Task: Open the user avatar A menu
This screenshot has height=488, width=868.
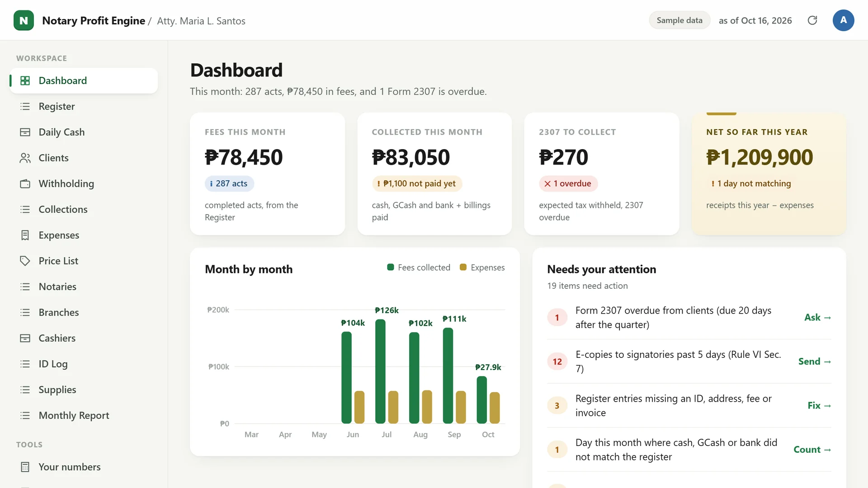Action: click(843, 20)
